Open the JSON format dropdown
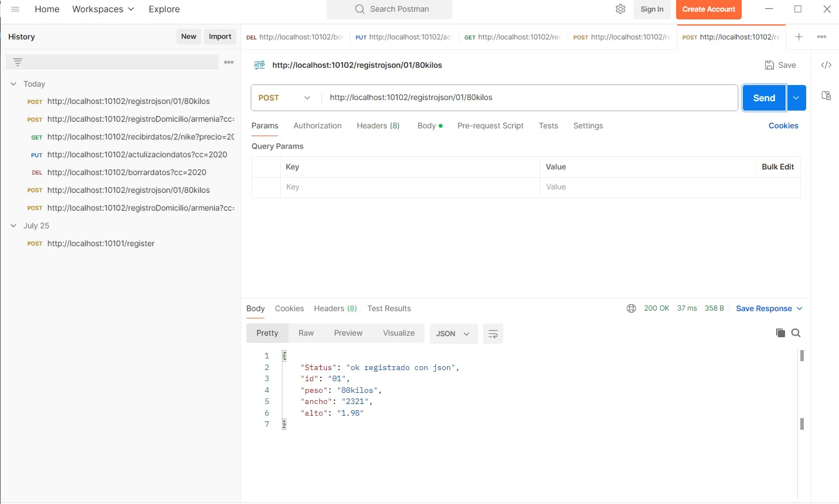Screen dimensions: 839x504 [453, 333]
